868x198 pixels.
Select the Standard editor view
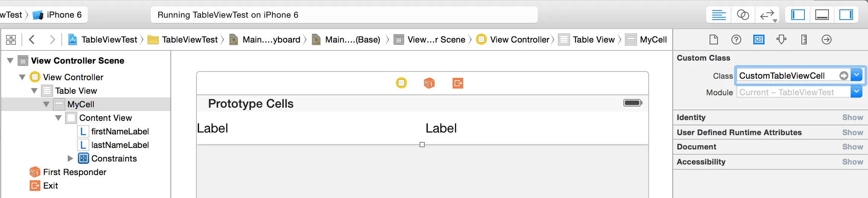pyautogui.click(x=719, y=15)
